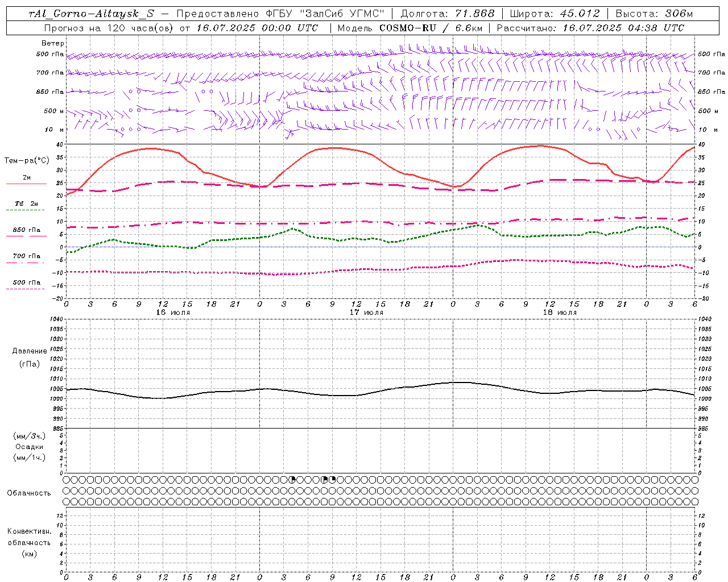Click the last partially filled cloud circle

[333, 480]
